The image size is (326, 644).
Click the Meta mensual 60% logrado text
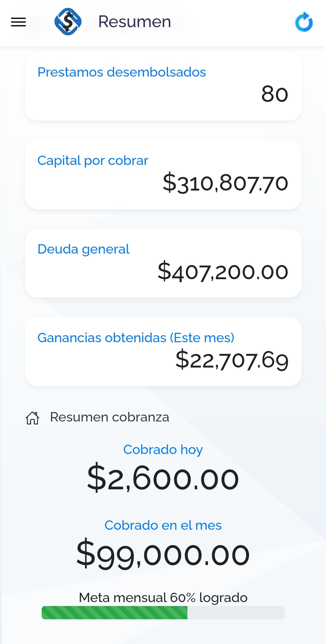(x=163, y=598)
